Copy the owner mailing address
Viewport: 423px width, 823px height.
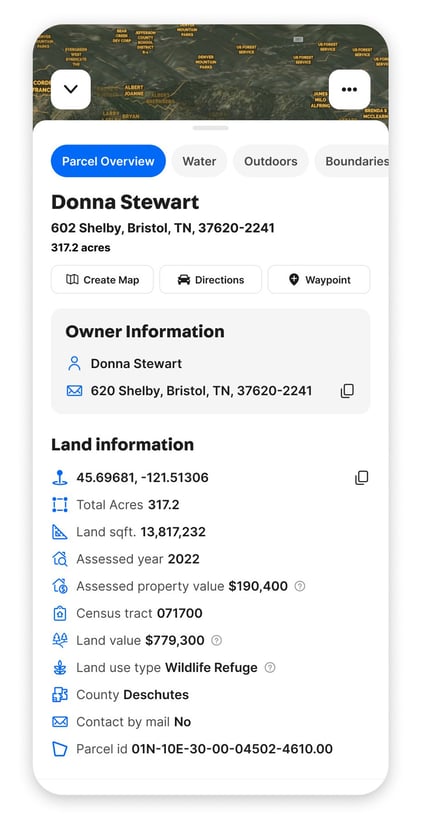(x=347, y=391)
